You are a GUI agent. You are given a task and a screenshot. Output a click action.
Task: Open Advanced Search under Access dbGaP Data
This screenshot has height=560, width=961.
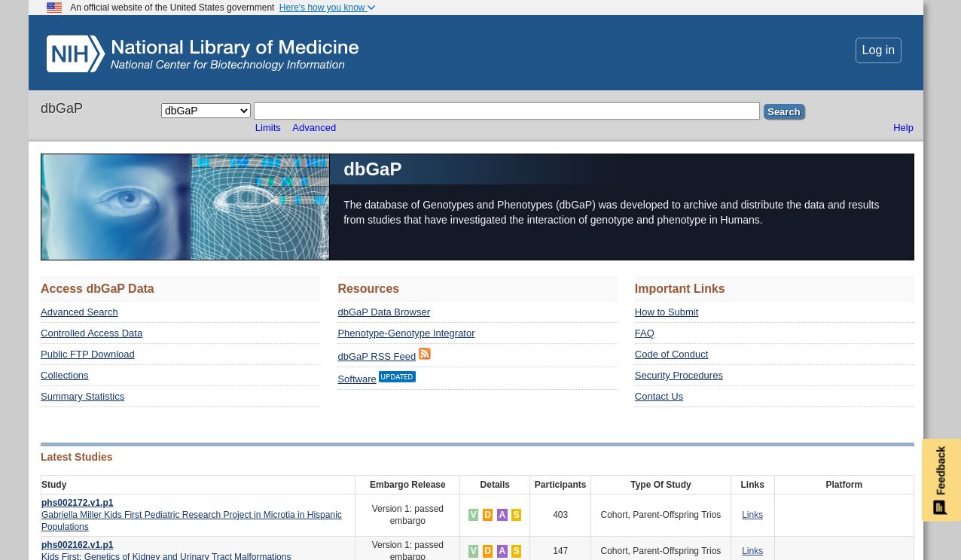[79, 312]
